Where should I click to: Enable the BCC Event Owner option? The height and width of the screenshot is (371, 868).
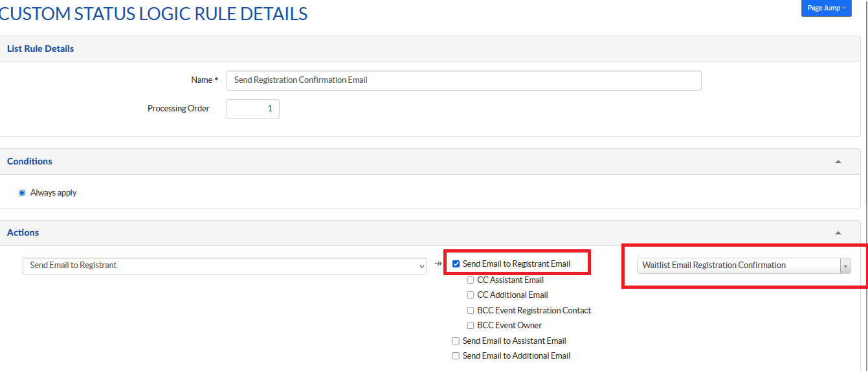(x=471, y=326)
